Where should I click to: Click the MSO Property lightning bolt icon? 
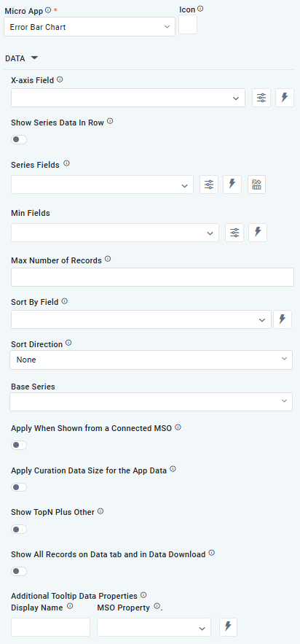(x=229, y=627)
